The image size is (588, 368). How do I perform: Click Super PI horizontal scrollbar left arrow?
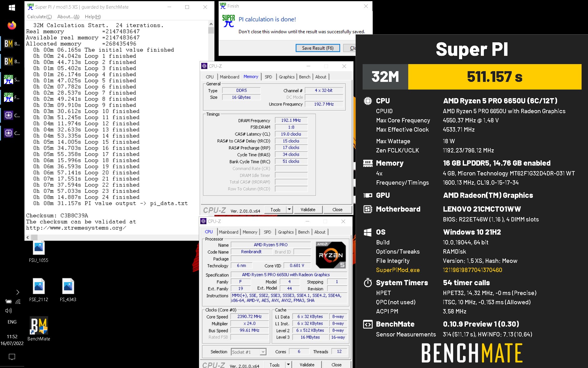(x=28, y=237)
